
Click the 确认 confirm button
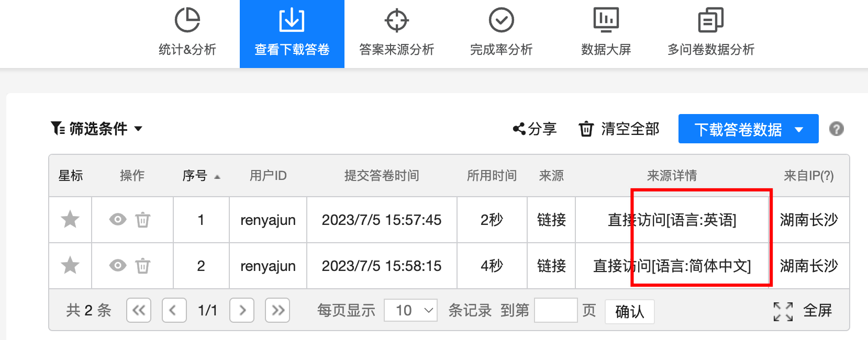point(630,312)
